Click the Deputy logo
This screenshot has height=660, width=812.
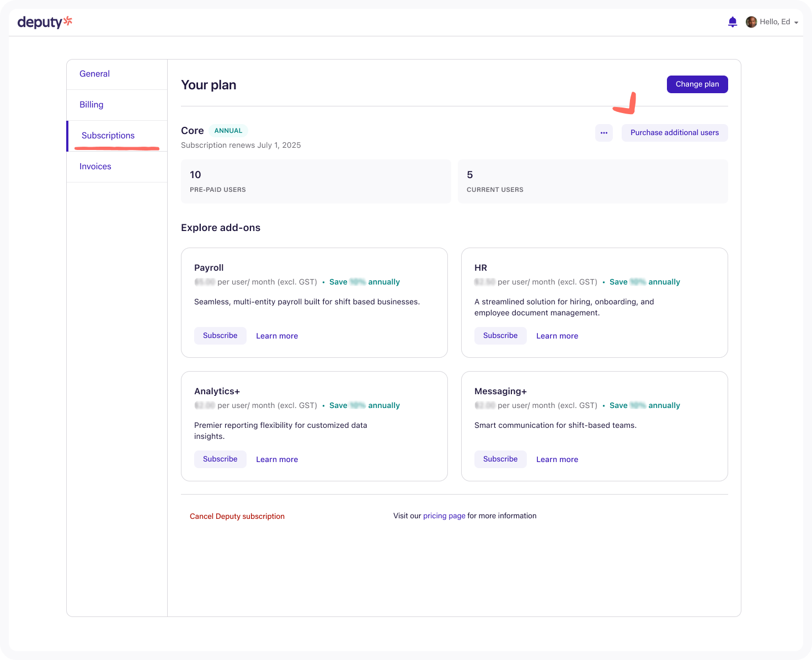45,22
